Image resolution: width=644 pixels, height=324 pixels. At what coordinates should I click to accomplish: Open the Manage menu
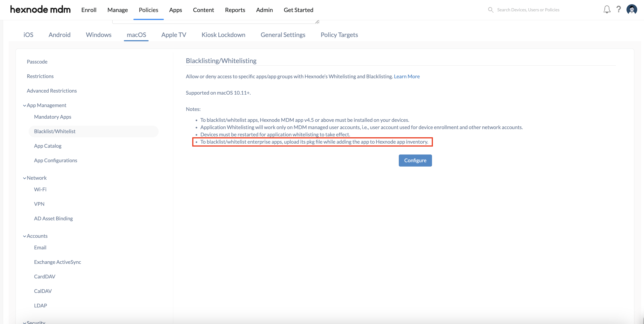pyautogui.click(x=117, y=10)
